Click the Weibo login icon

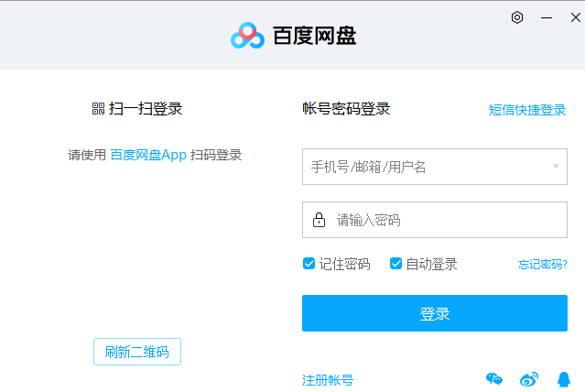point(529,379)
